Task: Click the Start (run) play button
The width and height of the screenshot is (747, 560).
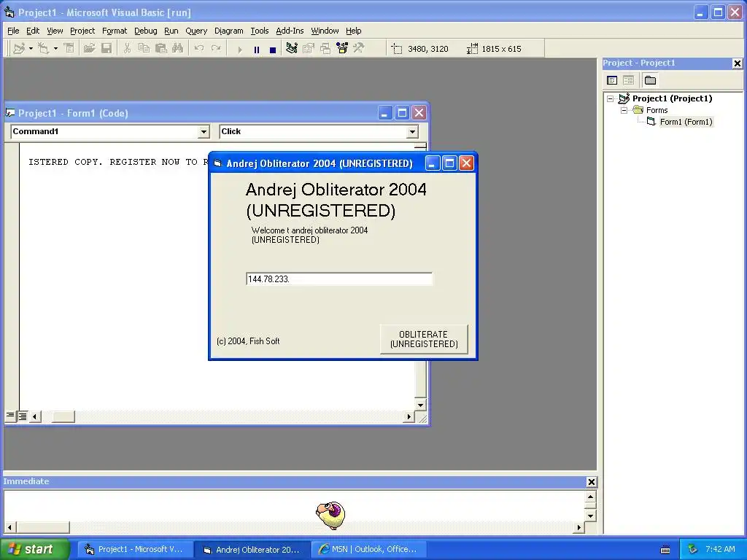Action: 239,50
